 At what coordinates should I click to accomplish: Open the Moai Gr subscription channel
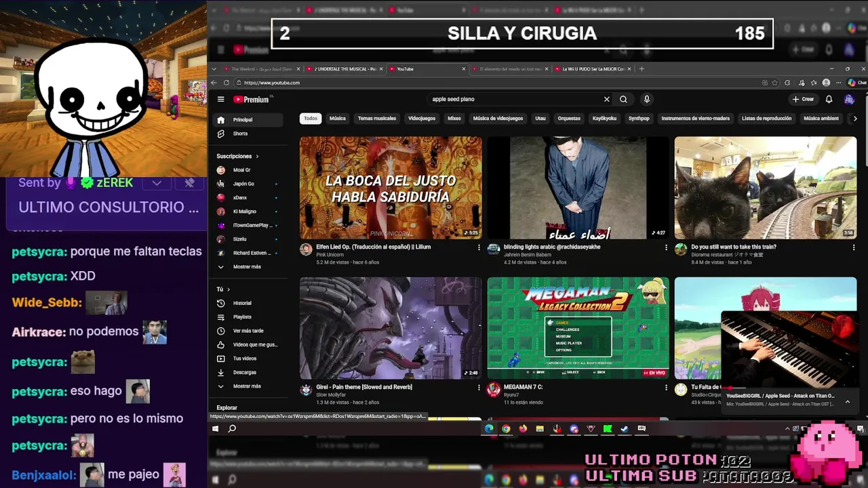tap(248, 170)
